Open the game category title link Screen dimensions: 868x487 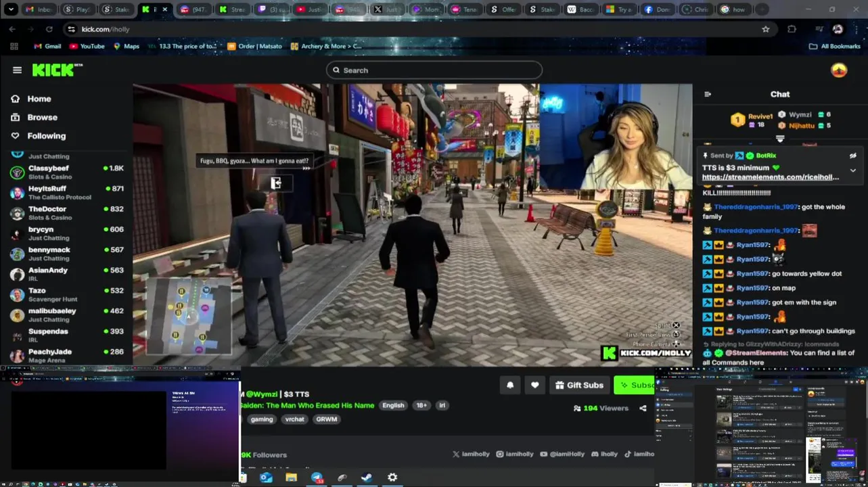[306, 405]
